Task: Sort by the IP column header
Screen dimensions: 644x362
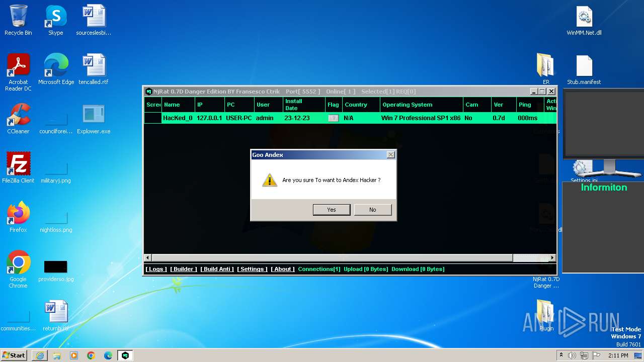Action: pyautogui.click(x=209, y=105)
